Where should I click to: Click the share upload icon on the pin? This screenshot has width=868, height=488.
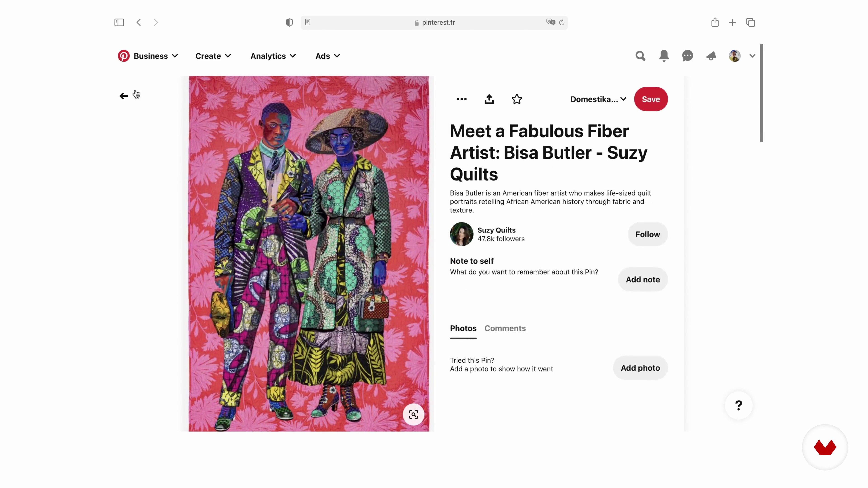pos(489,99)
